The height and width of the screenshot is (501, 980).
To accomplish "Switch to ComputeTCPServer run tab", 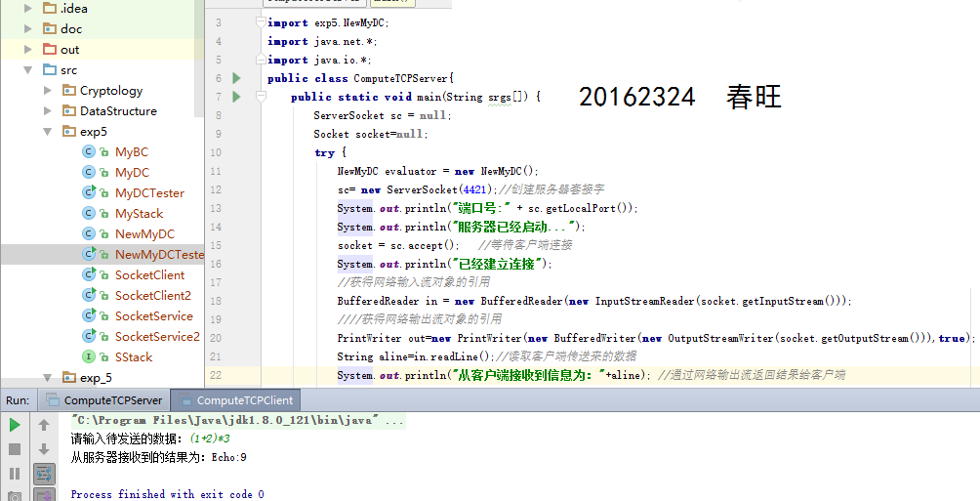I will click(103, 400).
